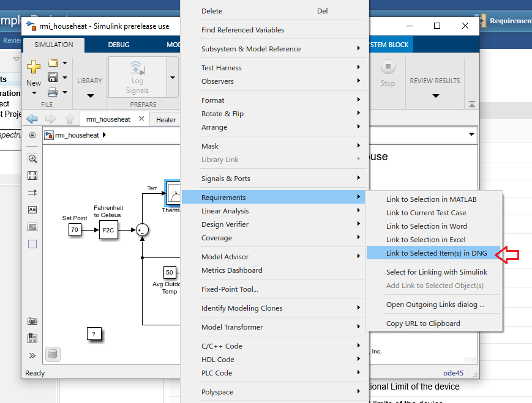This screenshot has height=403, width=532.
Task: Choose Link to Selection in Word
Action: click(x=433, y=226)
